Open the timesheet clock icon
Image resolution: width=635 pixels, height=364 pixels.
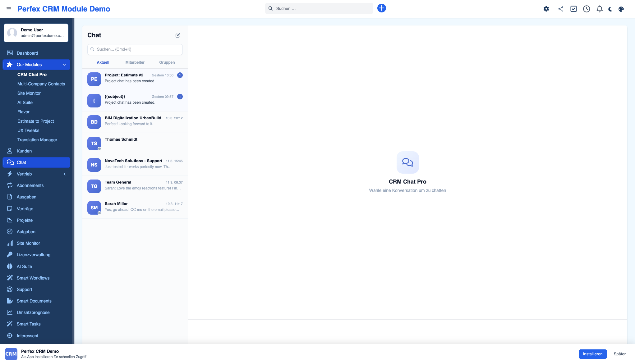tap(586, 9)
